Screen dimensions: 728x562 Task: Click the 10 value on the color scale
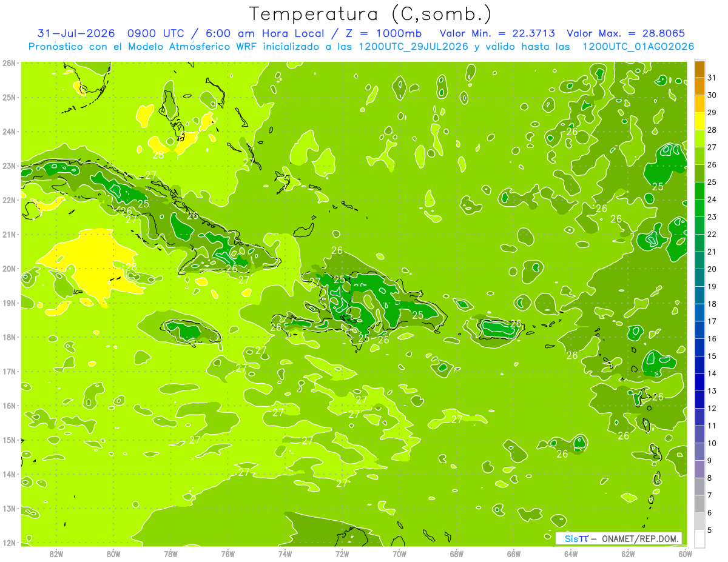[x=712, y=443]
